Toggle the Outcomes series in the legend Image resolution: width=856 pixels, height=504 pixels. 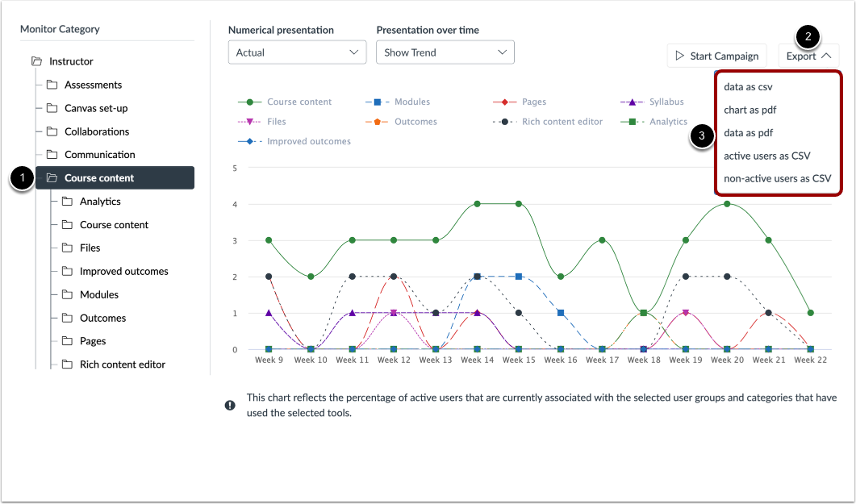pyautogui.click(x=411, y=121)
